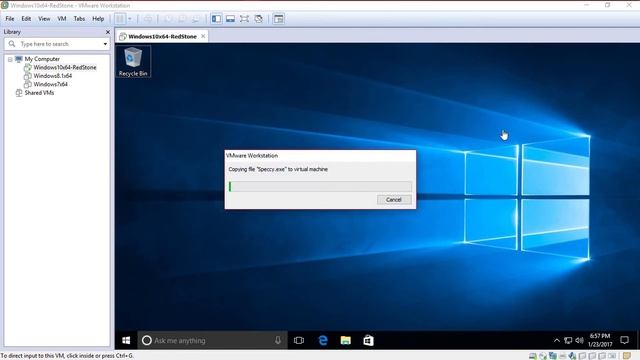Toggle the Console View toolbar icon
This screenshot has width=640, height=360.
point(278,19)
